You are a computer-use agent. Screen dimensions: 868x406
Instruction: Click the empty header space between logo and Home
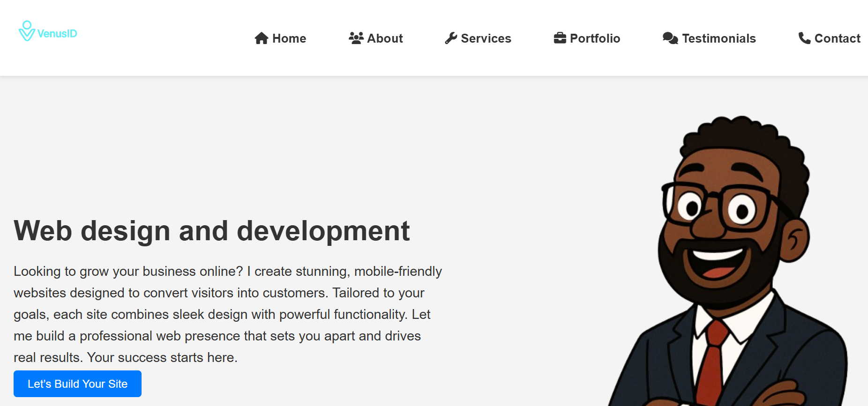point(164,38)
